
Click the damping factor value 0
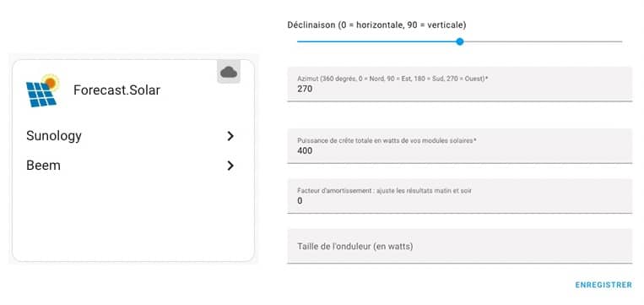click(300, 201)
